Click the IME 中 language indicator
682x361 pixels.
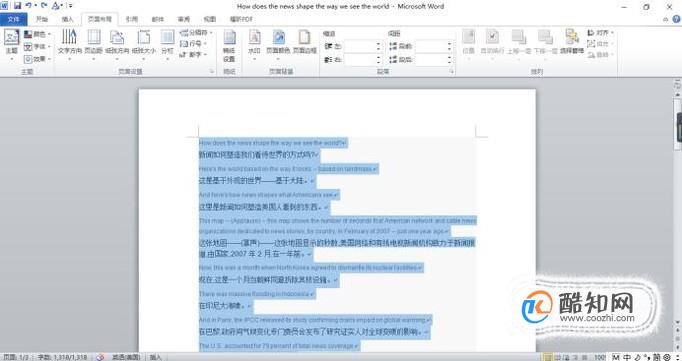pos(627,357)
